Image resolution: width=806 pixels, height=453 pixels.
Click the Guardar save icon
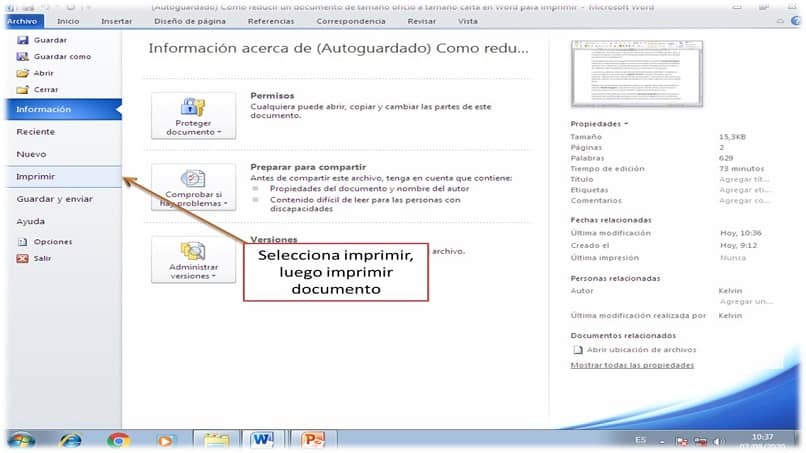[23, 40]
